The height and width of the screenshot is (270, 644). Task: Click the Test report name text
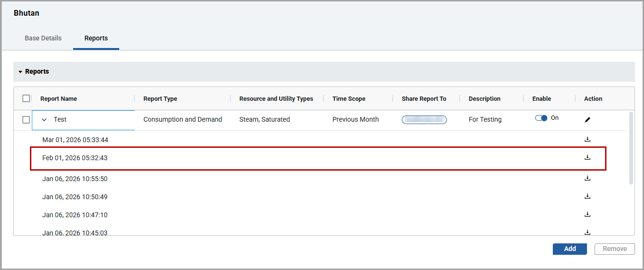(60, 120)
